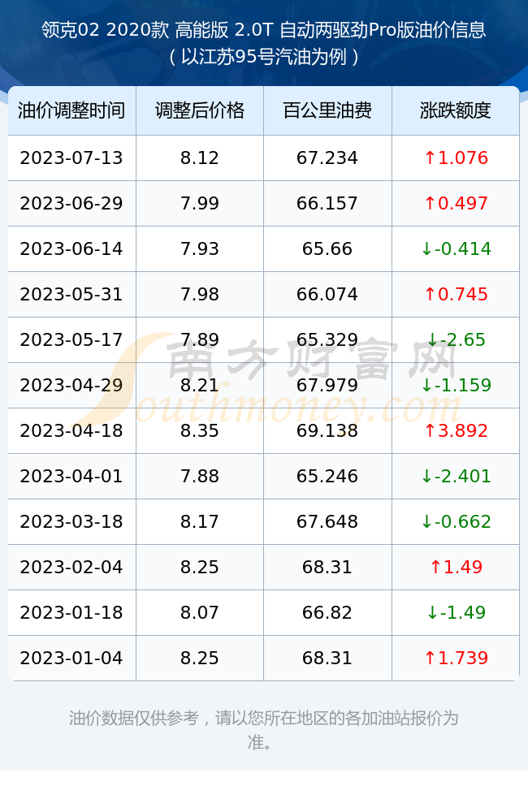Click the red ↑3.892 change value
The height and width of the screenshot is (812, 528).
pyautogui.click(x=456, y=430)
